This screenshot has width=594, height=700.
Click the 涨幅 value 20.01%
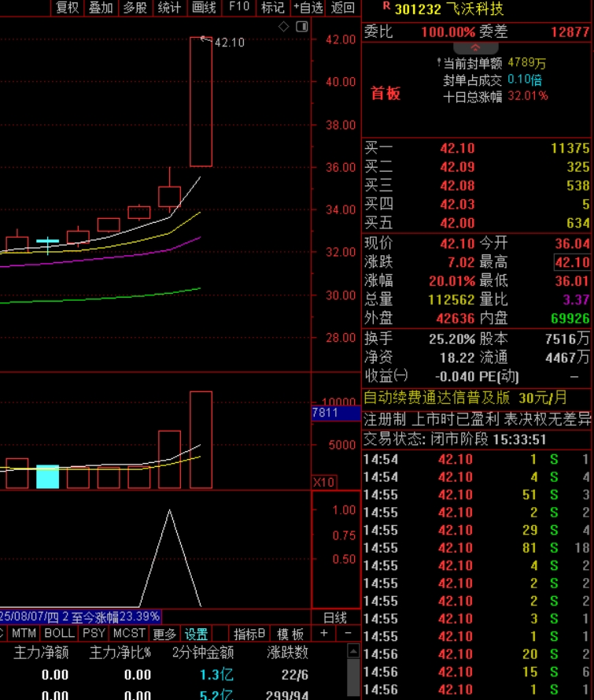click(452, 281)
